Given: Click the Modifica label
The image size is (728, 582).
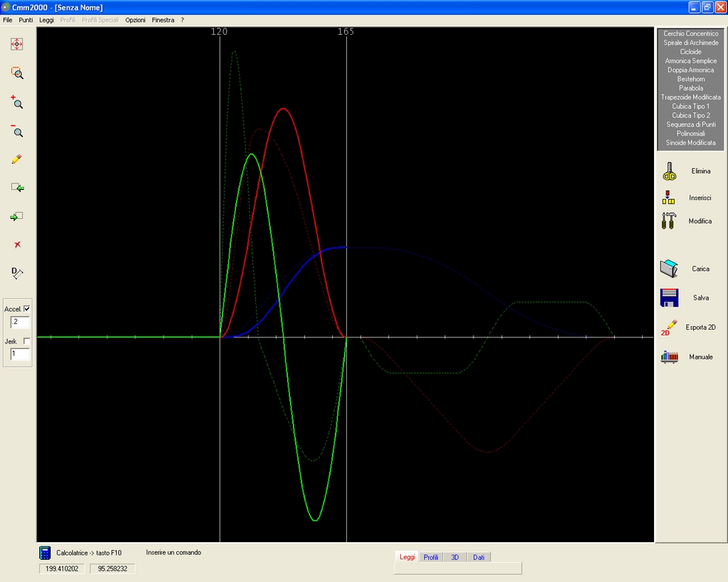Looking at the screenshot, I should tap(700, 221).
